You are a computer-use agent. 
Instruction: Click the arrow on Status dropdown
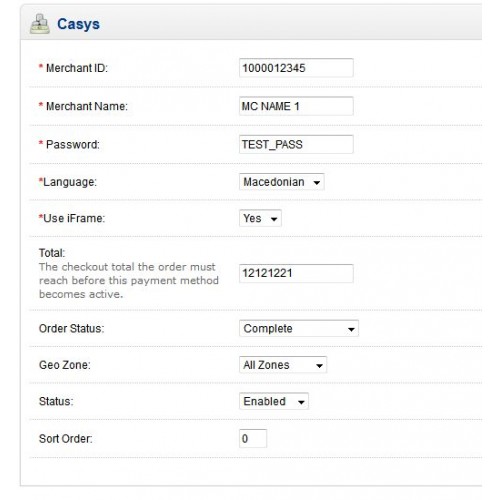(x=301, y=402)
